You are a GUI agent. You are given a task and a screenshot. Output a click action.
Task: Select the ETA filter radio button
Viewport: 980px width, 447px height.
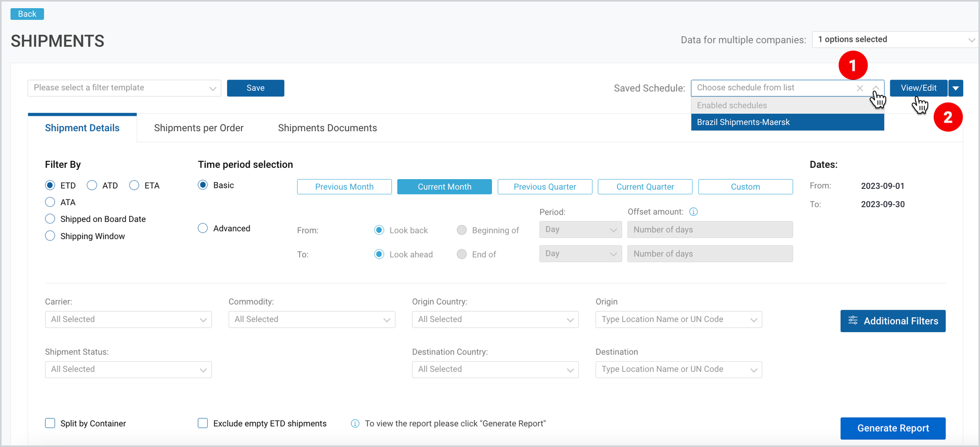134,185
